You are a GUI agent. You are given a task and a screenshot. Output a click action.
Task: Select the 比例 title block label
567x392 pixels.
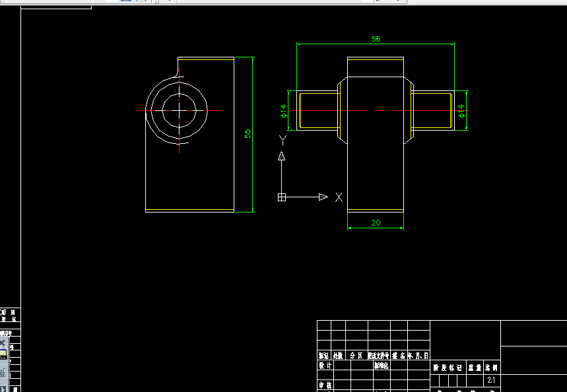(x=492, y=368)
